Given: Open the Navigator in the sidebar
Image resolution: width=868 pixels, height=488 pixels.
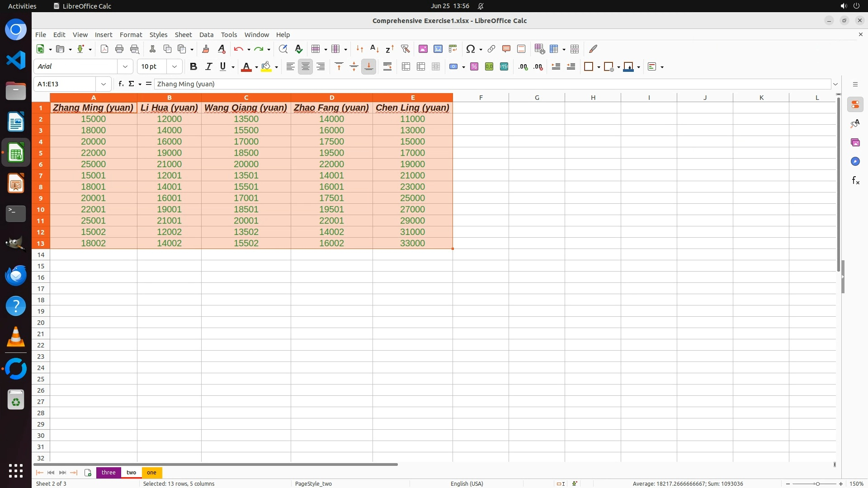Looking at the screenshot, I should coord(855,161).
